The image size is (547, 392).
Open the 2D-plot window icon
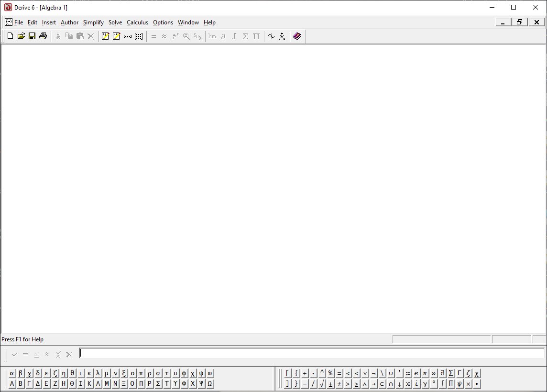(271, 36)
